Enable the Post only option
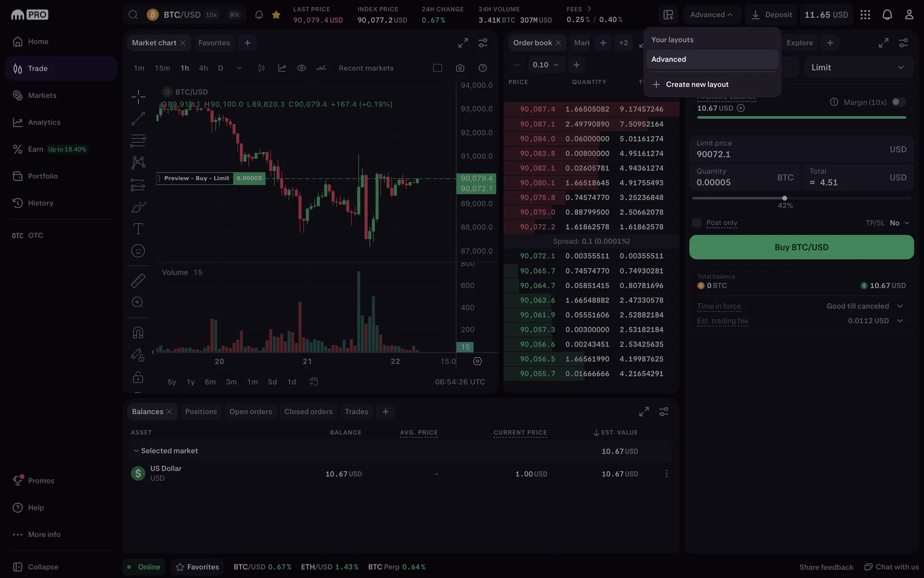 pos(696,223)
